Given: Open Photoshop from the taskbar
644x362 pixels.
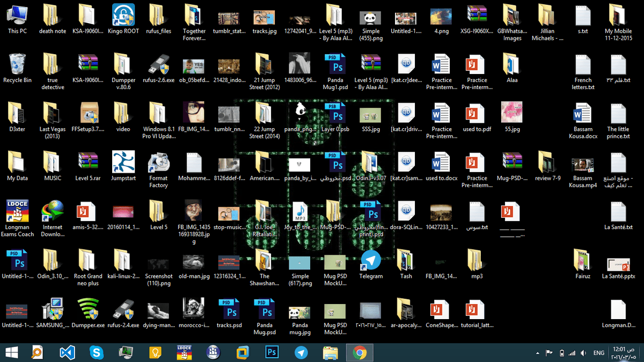Looking at the screenshot, I should click(272, 352).
